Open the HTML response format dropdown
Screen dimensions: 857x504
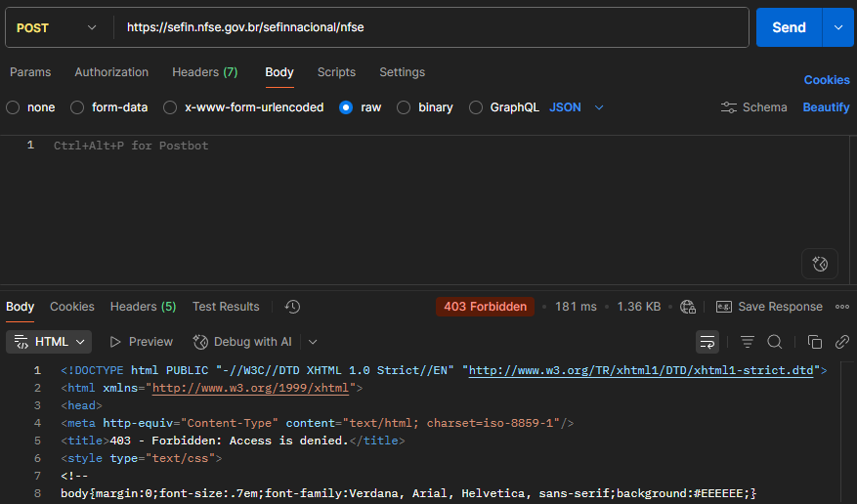coord(50,342)
